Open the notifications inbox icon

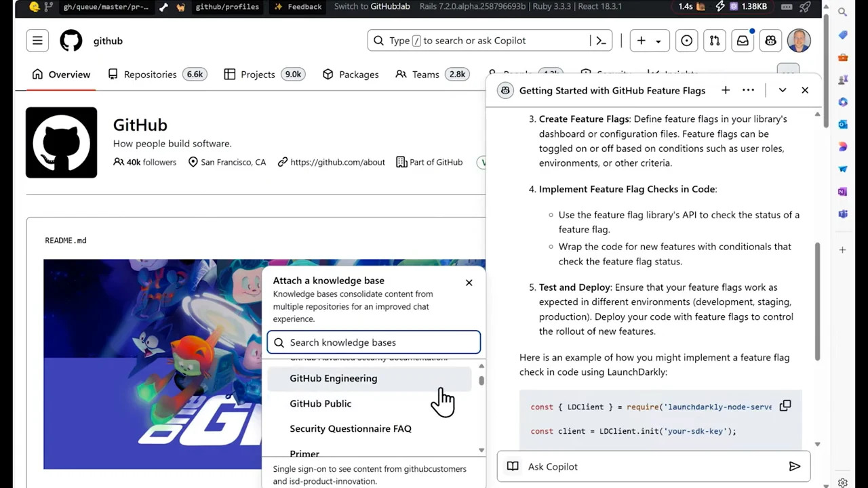[x=743, y=41]
